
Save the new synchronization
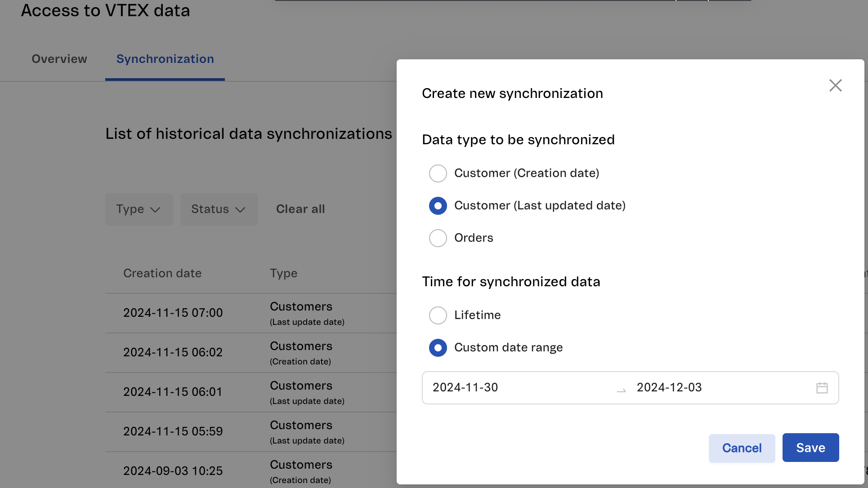[x=810, y=448]
